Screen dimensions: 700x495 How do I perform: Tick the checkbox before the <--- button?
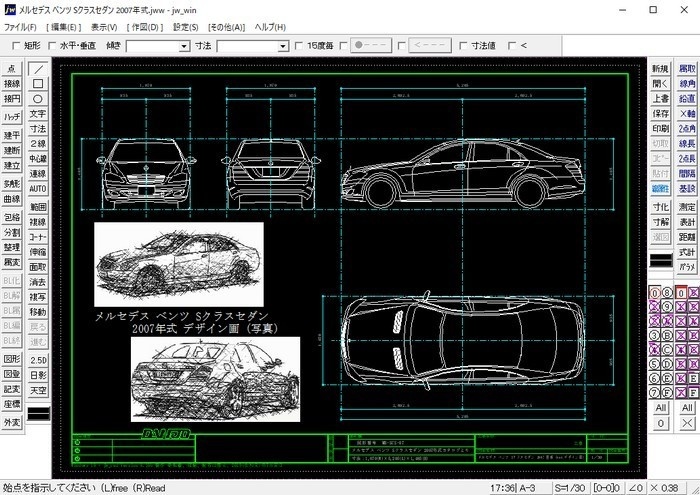click(x=401, y=46)
